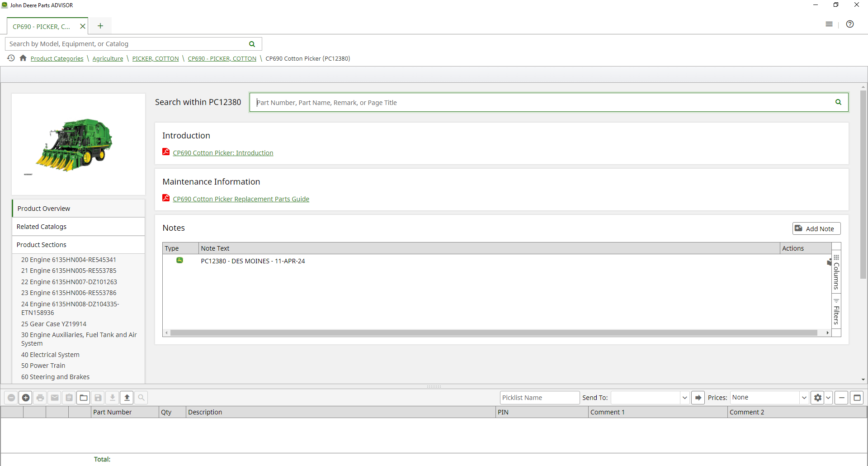
Task: Click the notes horizontal scrollbar
Action: point(494,333)
